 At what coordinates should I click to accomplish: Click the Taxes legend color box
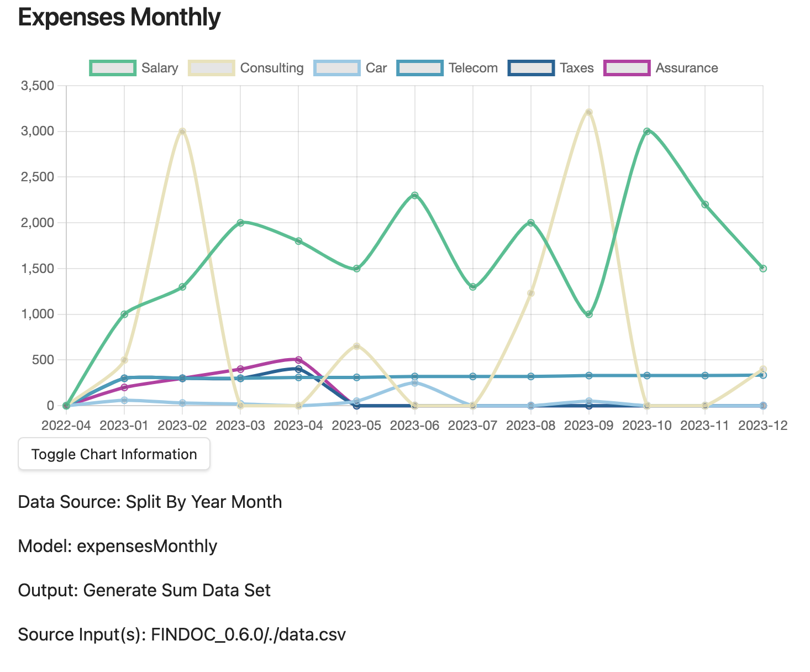pyautogui.click(x=531, y=68)
